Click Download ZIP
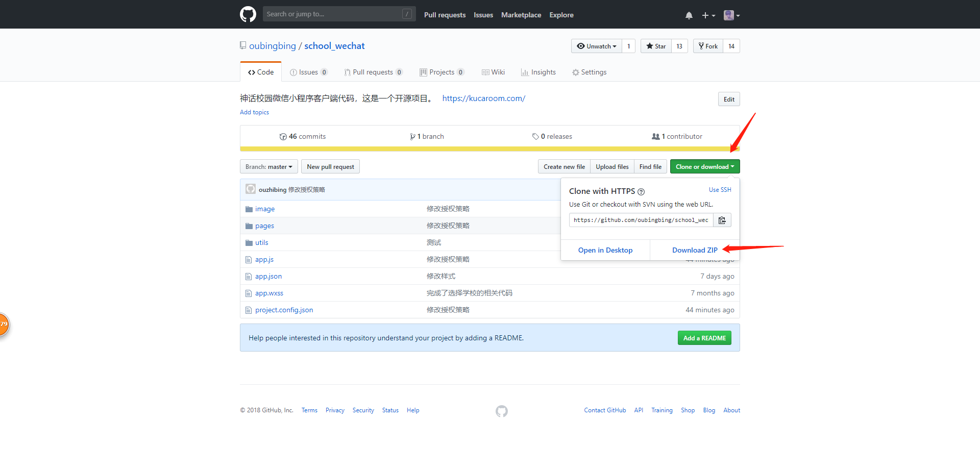Image resolution: width=980 pixels, height=472 pixels. pyautogui.click(x=695, y=250)
